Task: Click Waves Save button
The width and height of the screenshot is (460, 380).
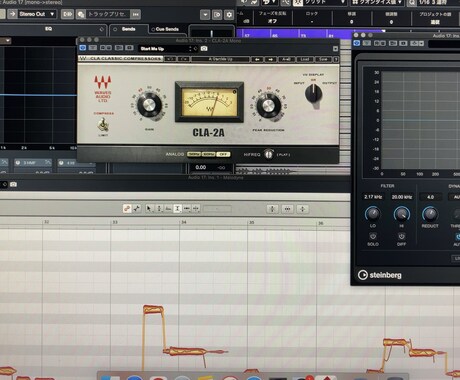Action: pyautogui.click(x=323, y=59)
